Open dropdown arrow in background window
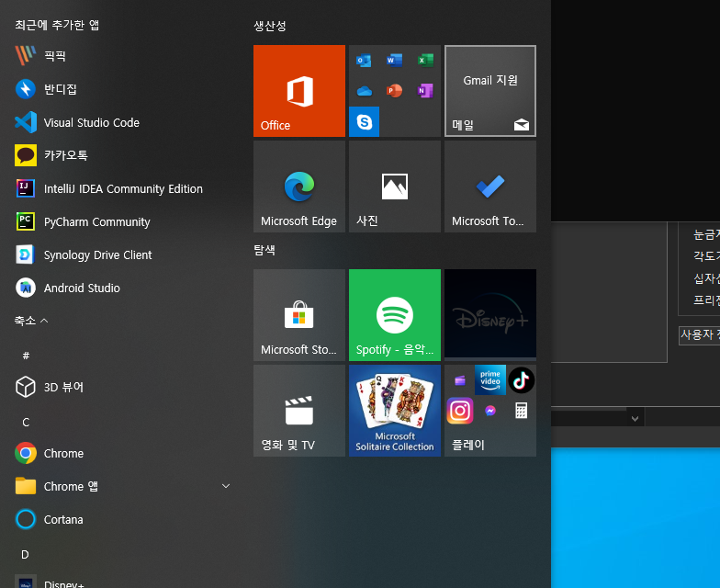 (x=636, y=419)
